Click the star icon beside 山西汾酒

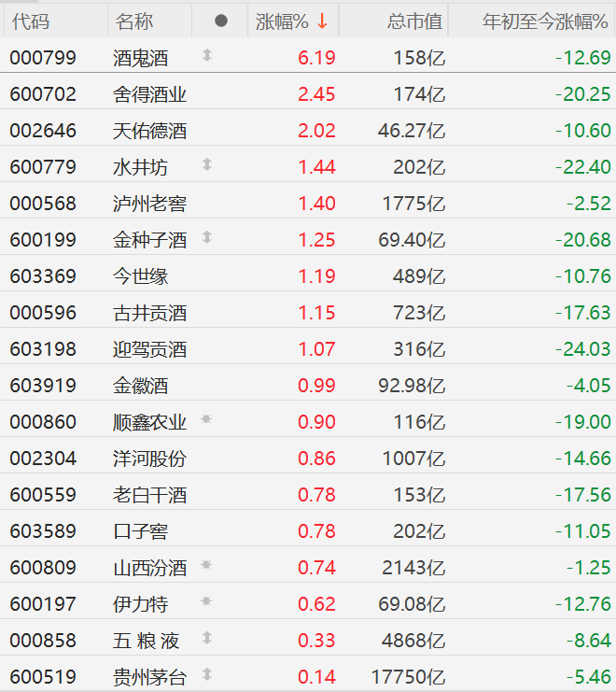tap(206, 565)
